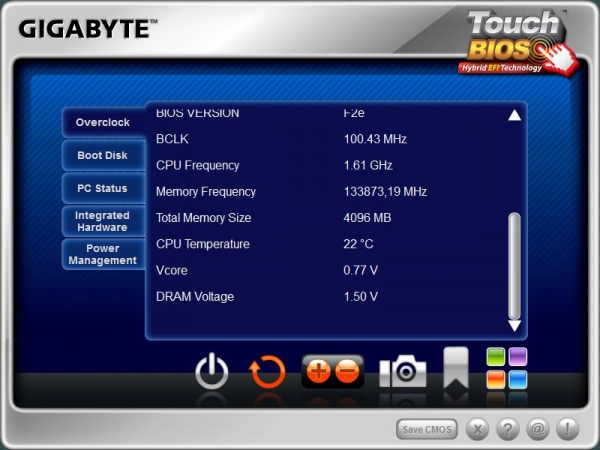The width and height of the screenshot is (600, 450).
Task: Click the round @ button
Action: coord(538,429)
